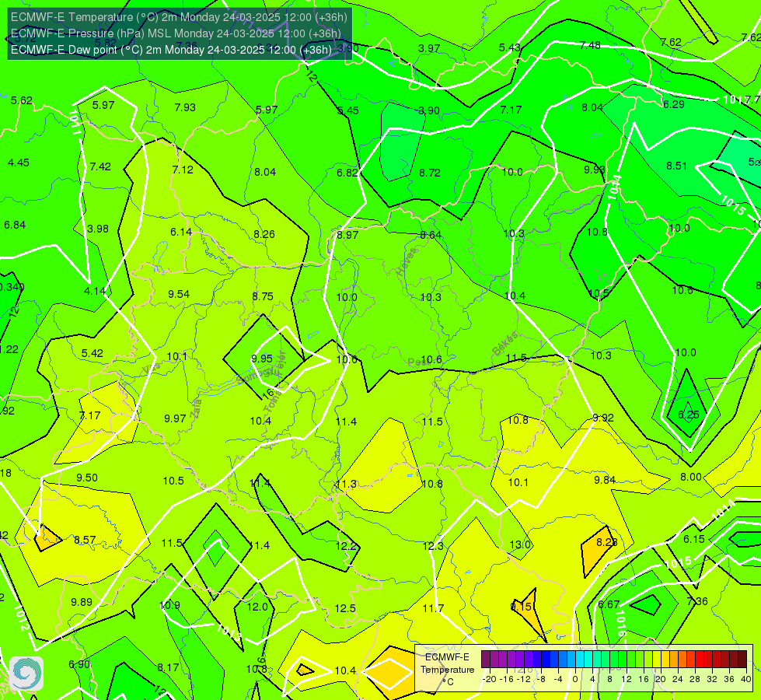Click the isobar label 1011

tap(75, 123)
